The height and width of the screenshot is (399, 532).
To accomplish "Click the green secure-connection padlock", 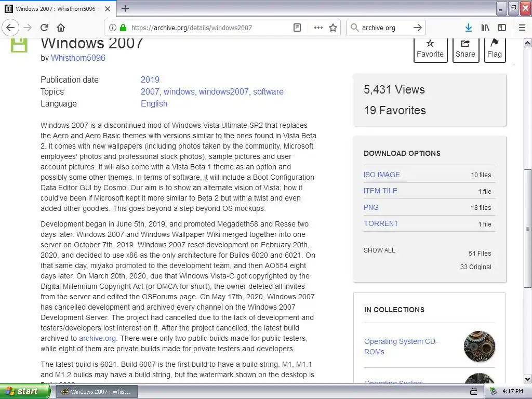I will (x=123, y=28).
